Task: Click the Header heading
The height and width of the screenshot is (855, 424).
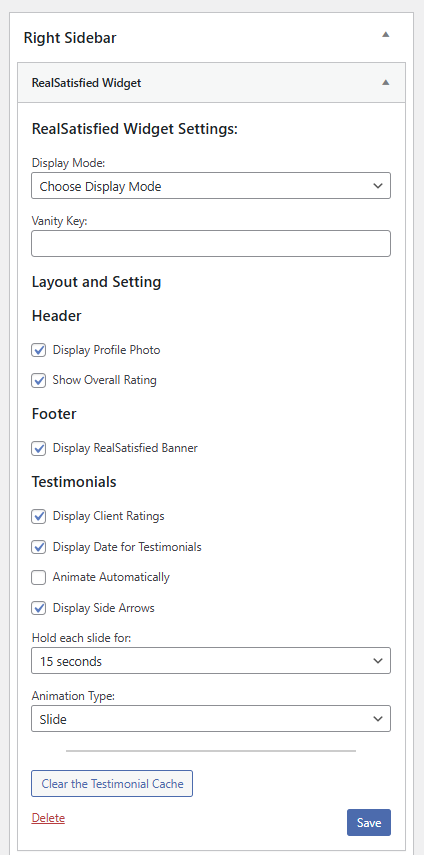Action: pos(57,316)
